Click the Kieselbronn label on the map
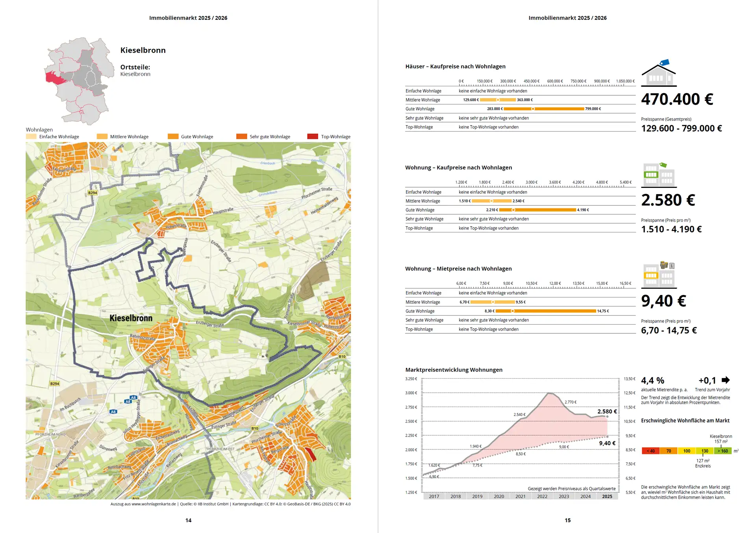This screenshot has height=533, width=756. coord(131,318)
